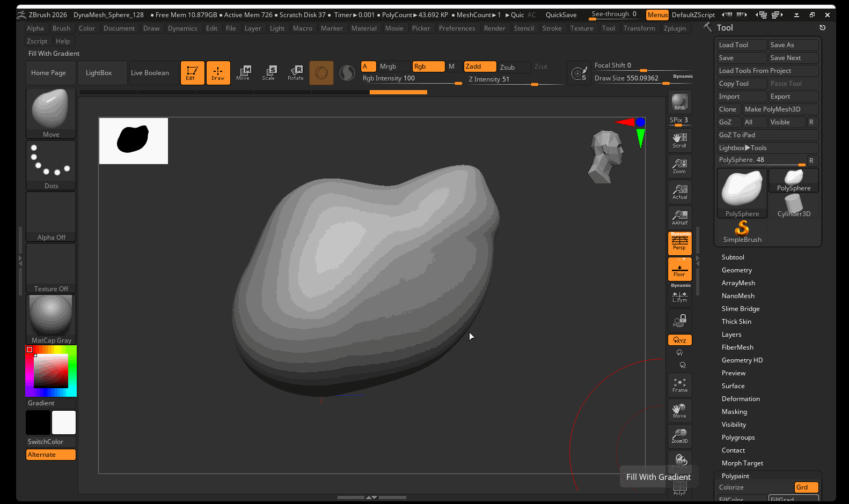Select the SimpleBrush tool icon

point(742,232)
